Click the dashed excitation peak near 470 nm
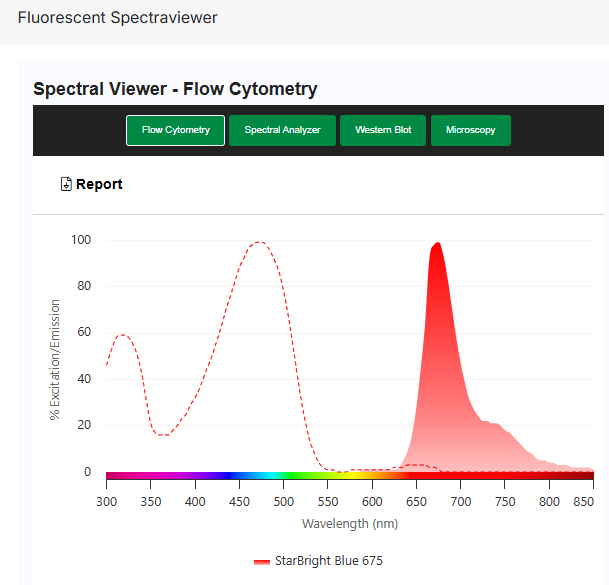This screenshot has height=585, width=609. pos(259,243)
